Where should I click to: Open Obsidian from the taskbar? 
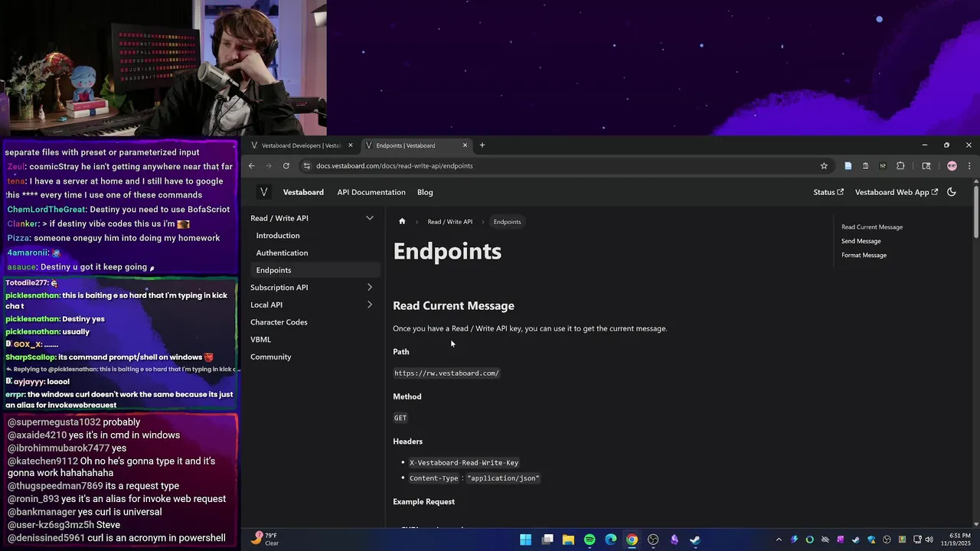675,540
